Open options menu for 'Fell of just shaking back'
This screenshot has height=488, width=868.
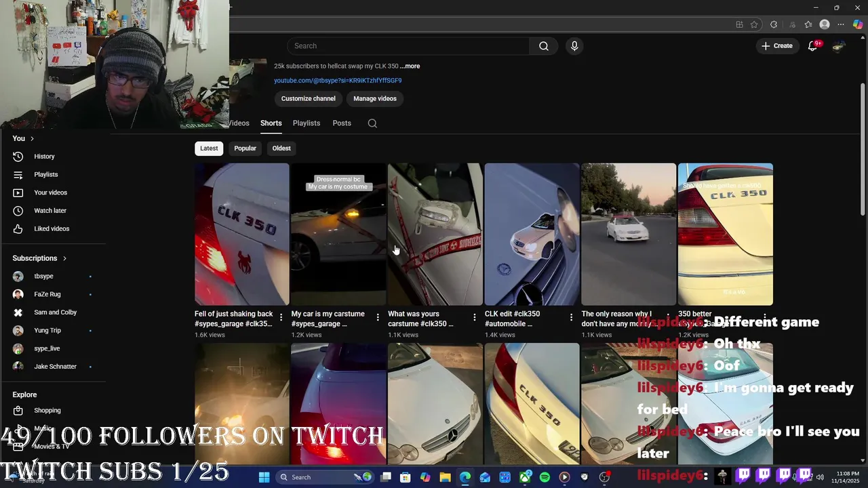[281, 317]
